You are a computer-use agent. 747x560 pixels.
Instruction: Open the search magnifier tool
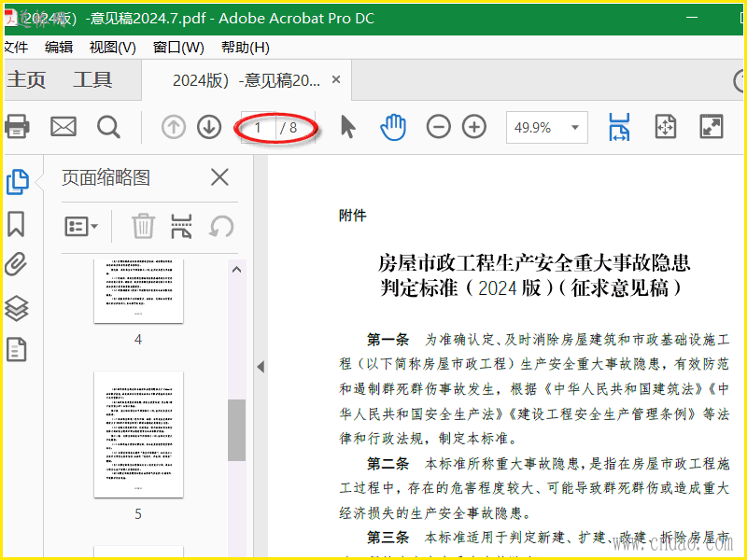[x=108, y=127]
